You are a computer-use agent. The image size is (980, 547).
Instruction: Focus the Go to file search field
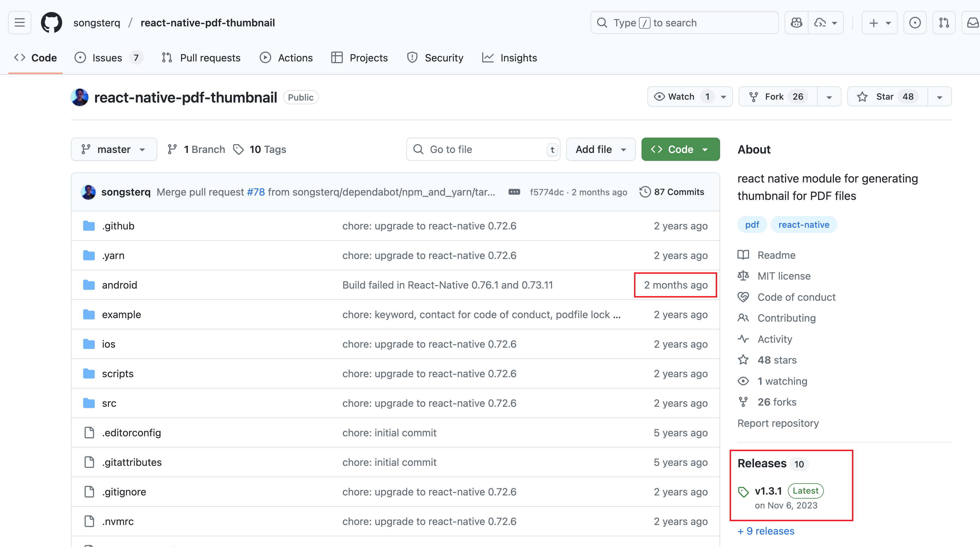point(483,149)
